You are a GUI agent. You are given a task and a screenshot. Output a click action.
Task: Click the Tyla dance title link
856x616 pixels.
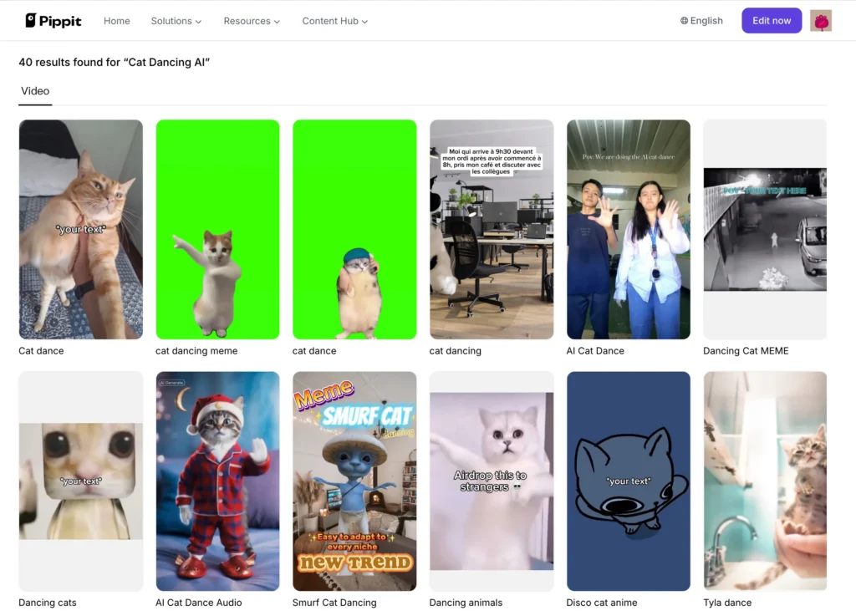(727, 603)
